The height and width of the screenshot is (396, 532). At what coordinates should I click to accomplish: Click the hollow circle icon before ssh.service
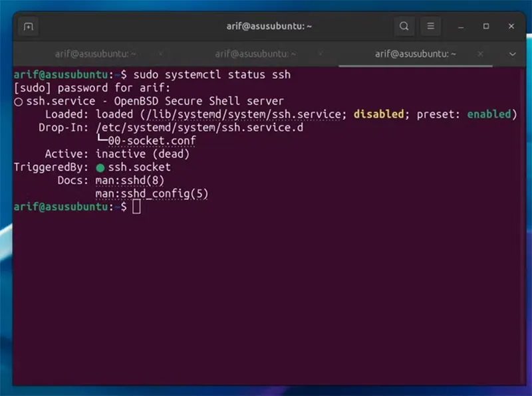[18, 101]
